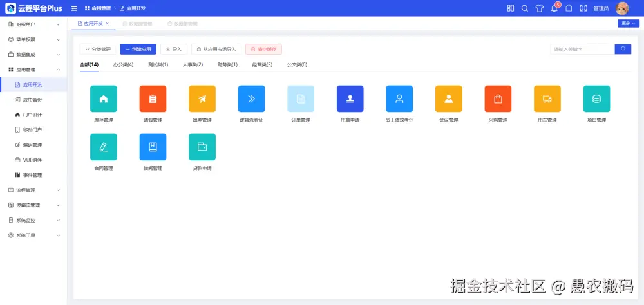This screenshot has width=644, height=305.
Task: Open the 会议管理 app icon
Action: [448, 98]
